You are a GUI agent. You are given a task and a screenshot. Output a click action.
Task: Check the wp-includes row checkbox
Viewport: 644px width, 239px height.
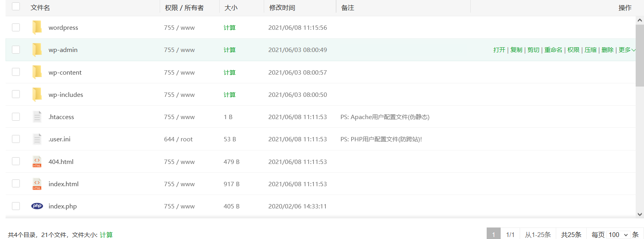pos(16,94)
